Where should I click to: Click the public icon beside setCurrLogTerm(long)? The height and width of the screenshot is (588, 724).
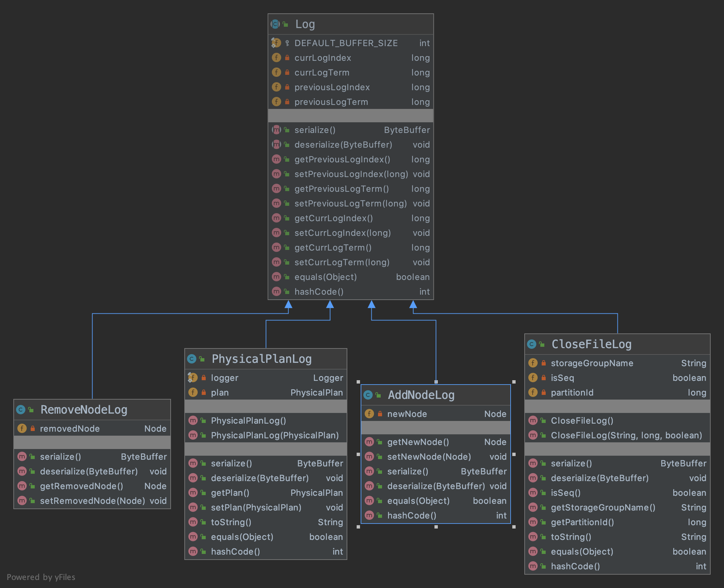tap(287, 262)
